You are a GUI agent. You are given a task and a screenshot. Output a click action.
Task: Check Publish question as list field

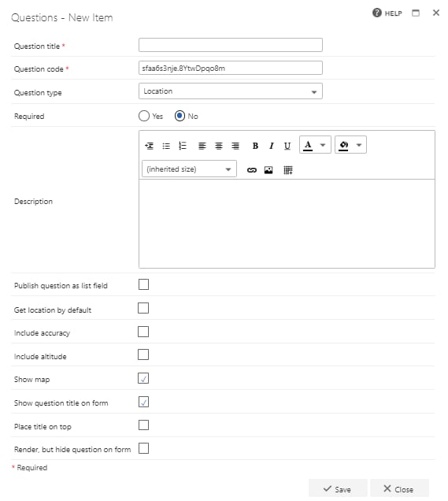coord(144,284)
